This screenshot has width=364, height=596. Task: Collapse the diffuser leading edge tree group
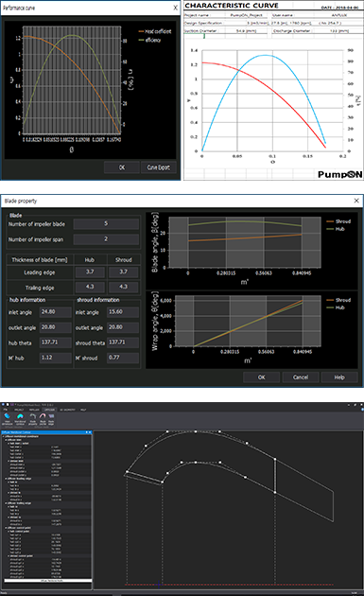point(6,479)
